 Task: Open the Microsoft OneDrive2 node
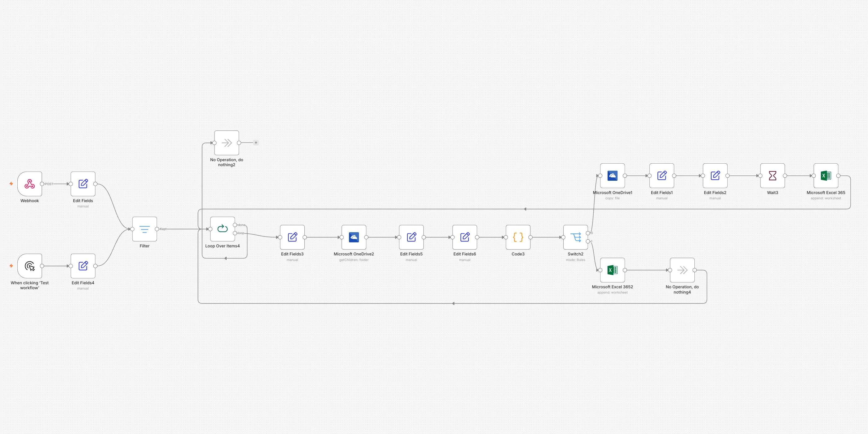click(354, 237)
